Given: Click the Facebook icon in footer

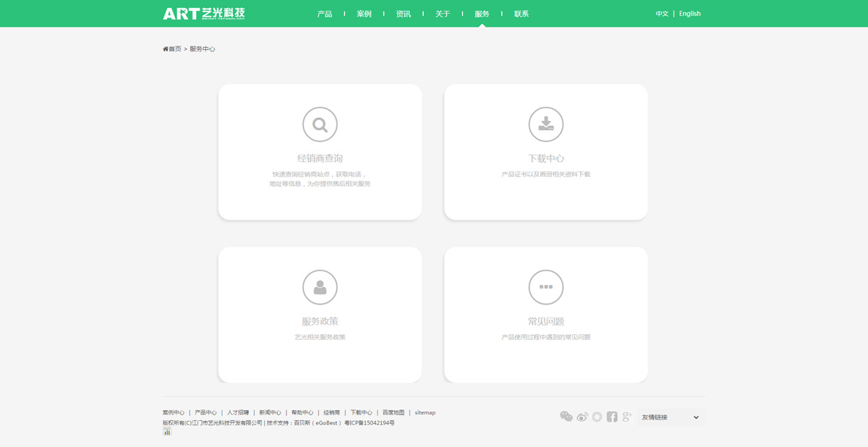Looking at the screenshot, I should click(x=612, y=417).
